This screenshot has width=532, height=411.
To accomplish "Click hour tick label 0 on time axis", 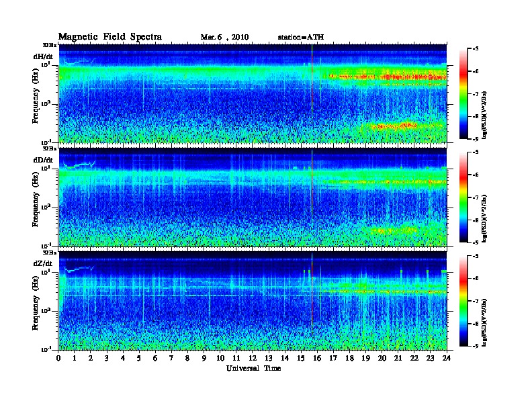I will tap(58, 358).
